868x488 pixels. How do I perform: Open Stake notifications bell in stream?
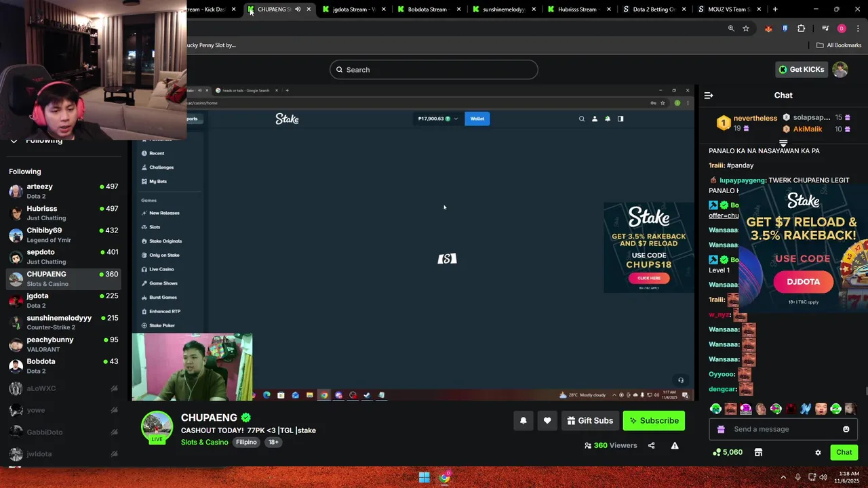point(608,119)
